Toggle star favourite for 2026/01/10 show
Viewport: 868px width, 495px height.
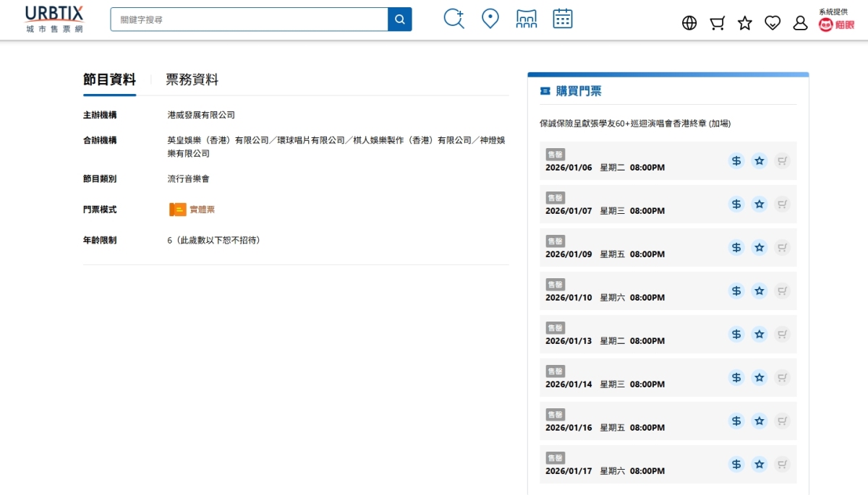(759, 290)
